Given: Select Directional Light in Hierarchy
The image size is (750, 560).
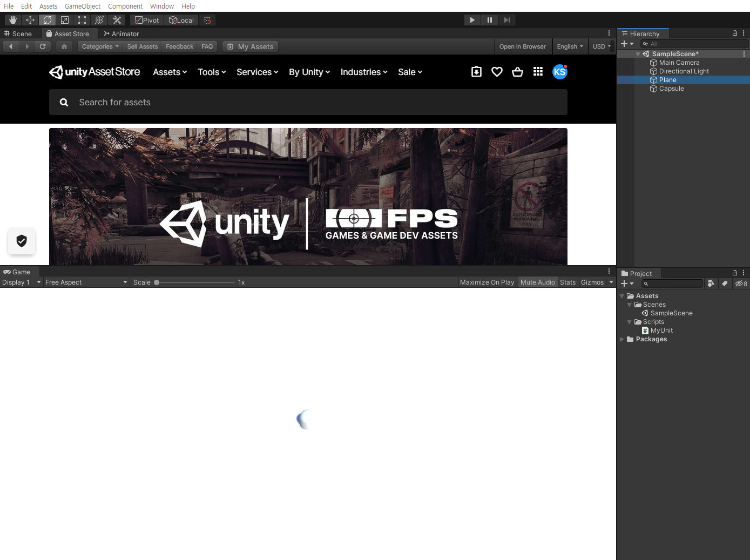Looking at the screenshot, I should [x=684, y=71].
